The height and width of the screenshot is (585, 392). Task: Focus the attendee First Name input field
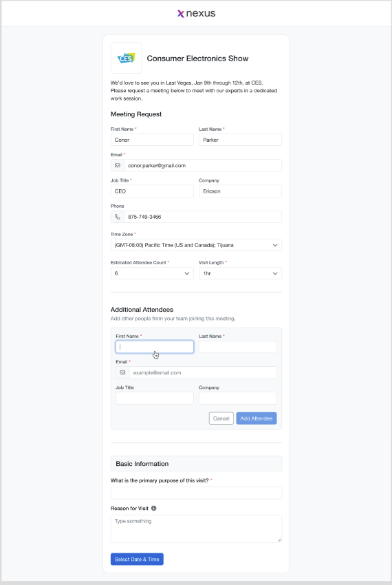[155, 347]
